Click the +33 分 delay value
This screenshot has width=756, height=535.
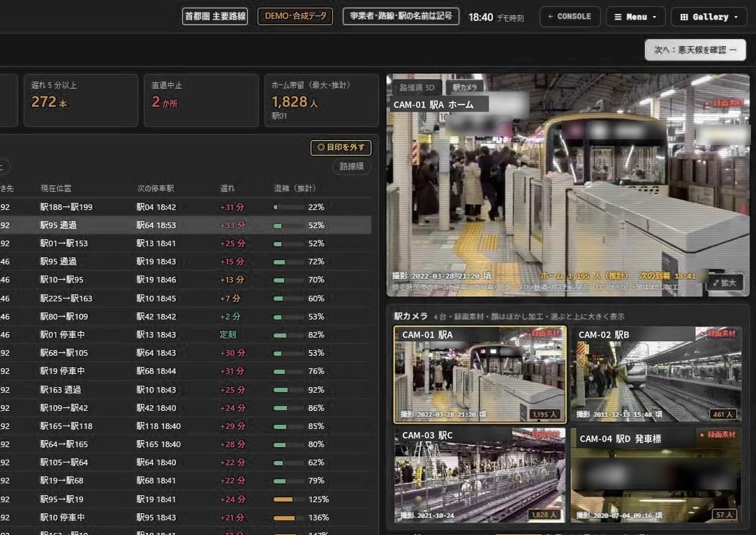[232, 225]
